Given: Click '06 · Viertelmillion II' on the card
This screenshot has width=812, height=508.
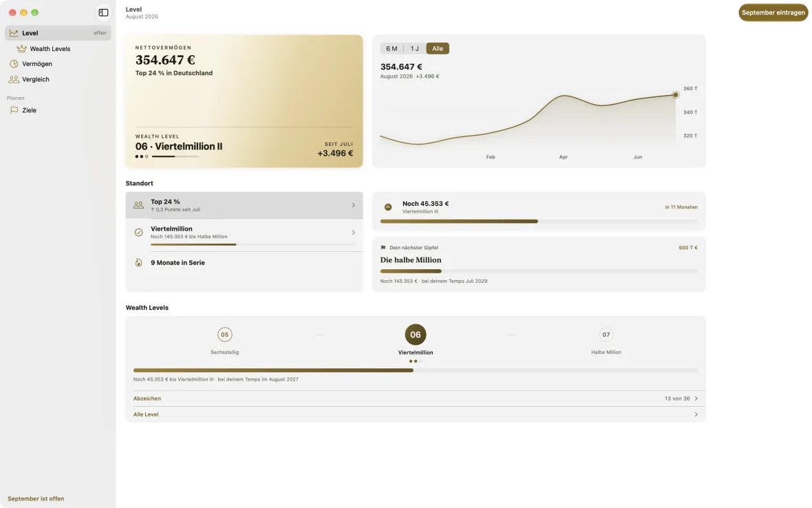Looking at the screenshot, I should [179, 147].
